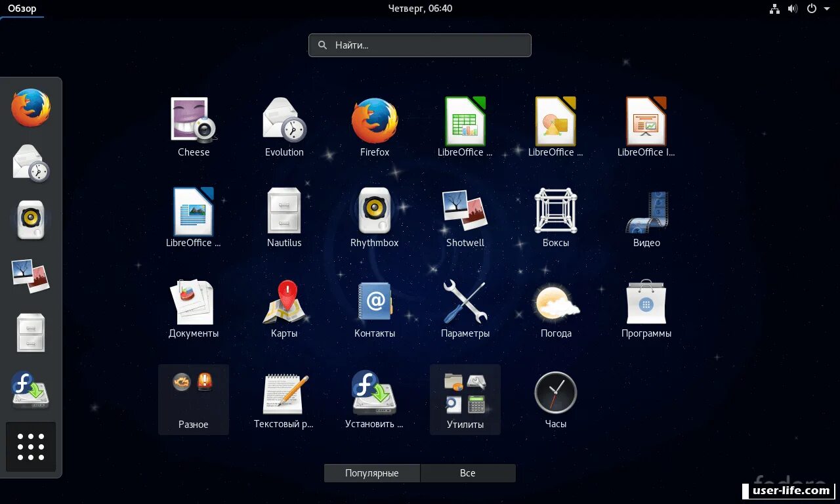Open system menu dropdown arrow in top bar

pyautogui.click(x=826, y=9)
